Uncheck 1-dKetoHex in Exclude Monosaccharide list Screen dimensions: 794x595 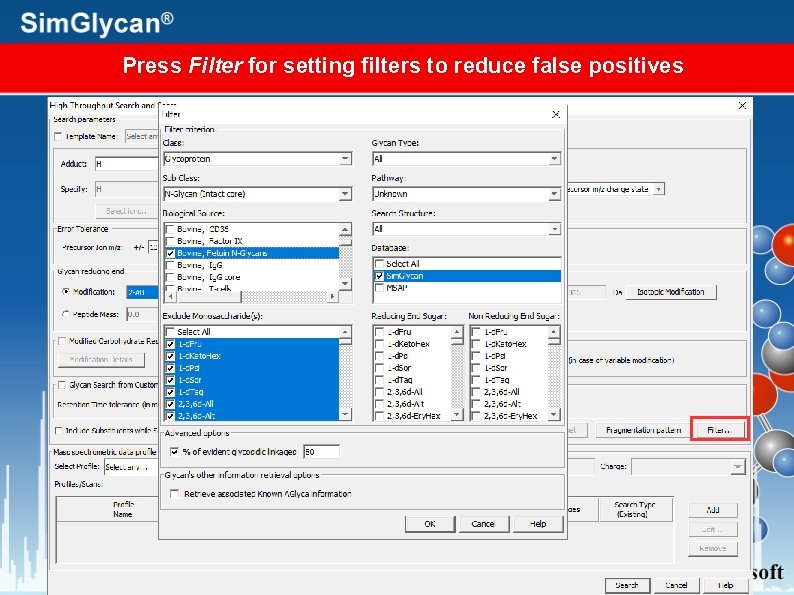(171, 356)
